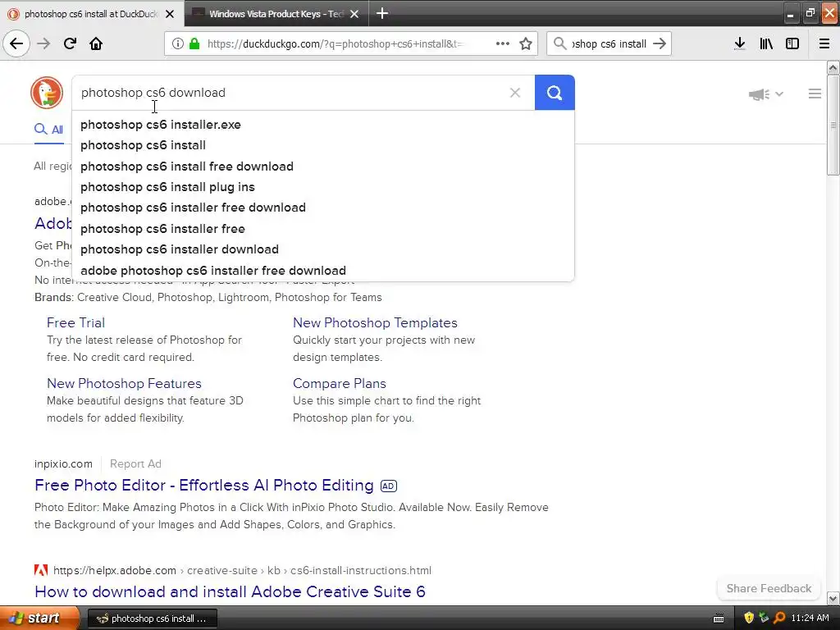
Task: Close the Windows Vista Product Keys tab
Action: click(354, 14)
